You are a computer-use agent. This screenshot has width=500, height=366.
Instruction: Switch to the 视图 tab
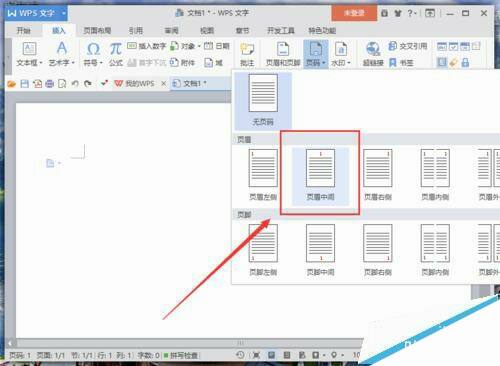(x=207, y=31)
